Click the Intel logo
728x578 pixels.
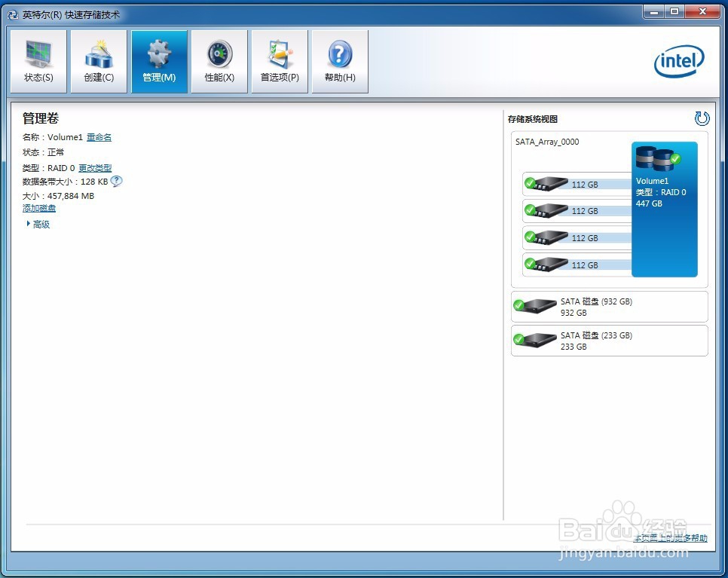(x=679, y=61)
